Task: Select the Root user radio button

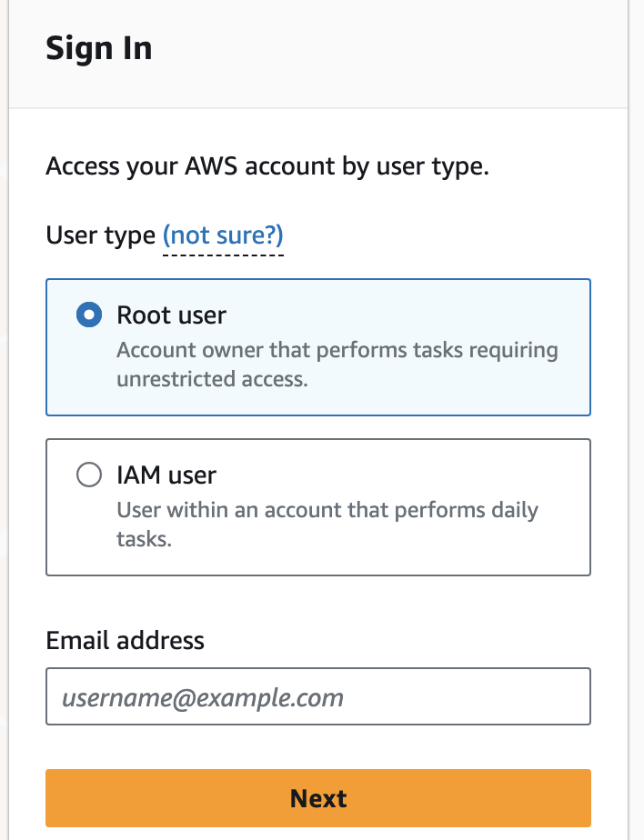Action: coord(88,315)
